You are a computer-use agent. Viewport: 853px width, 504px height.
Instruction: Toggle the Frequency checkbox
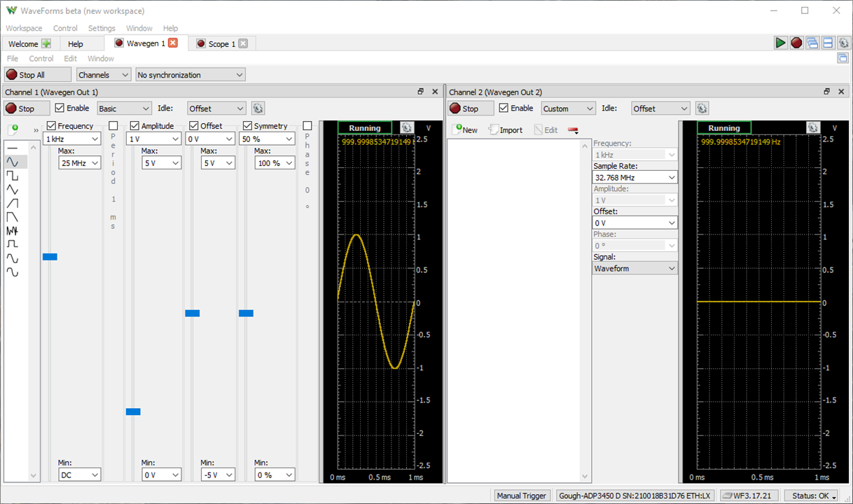(51, 126)
